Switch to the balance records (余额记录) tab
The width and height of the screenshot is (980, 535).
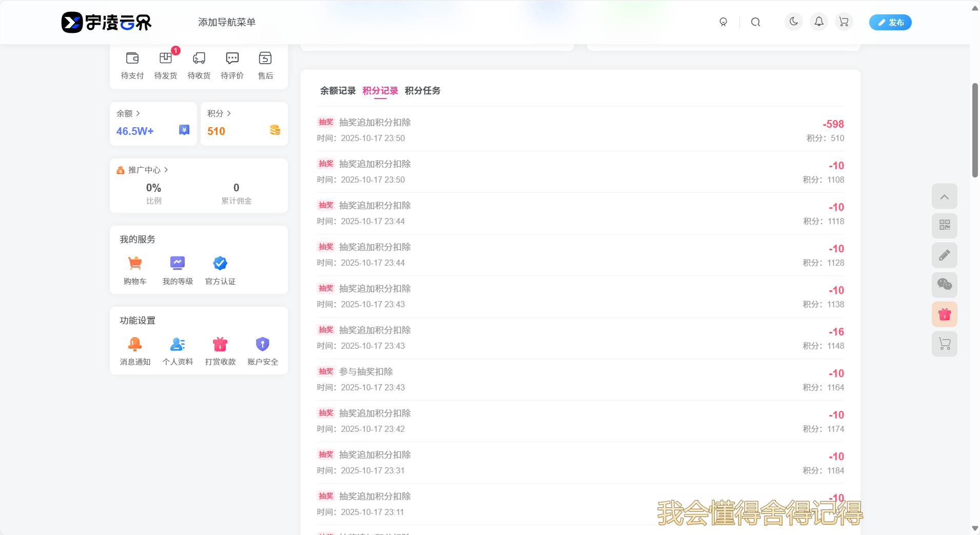pos(338,91)
